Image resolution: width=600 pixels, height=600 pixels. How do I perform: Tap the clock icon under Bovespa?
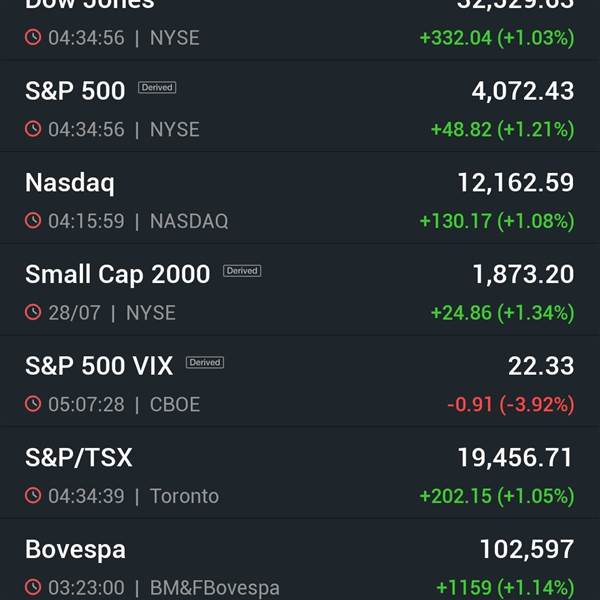click(x=33, y=588)
